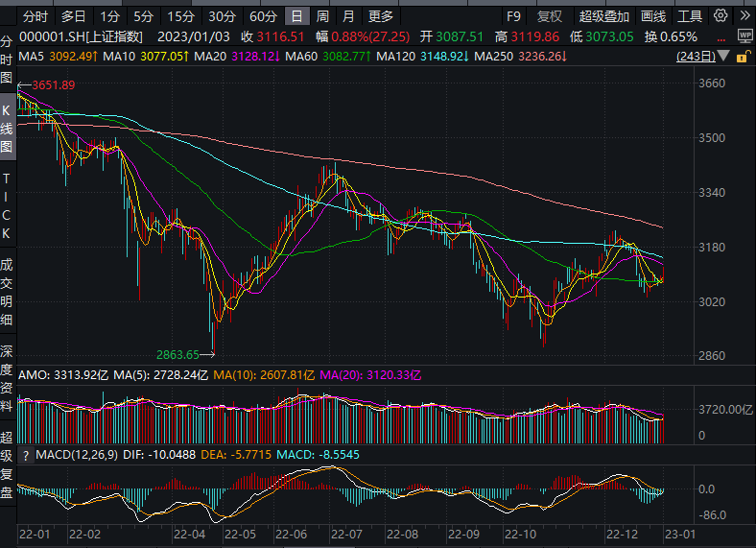The width and height of the screenshot is (756, 548).
Task: Click the double-arrow expand panel icon
Action: click(744, 16)
